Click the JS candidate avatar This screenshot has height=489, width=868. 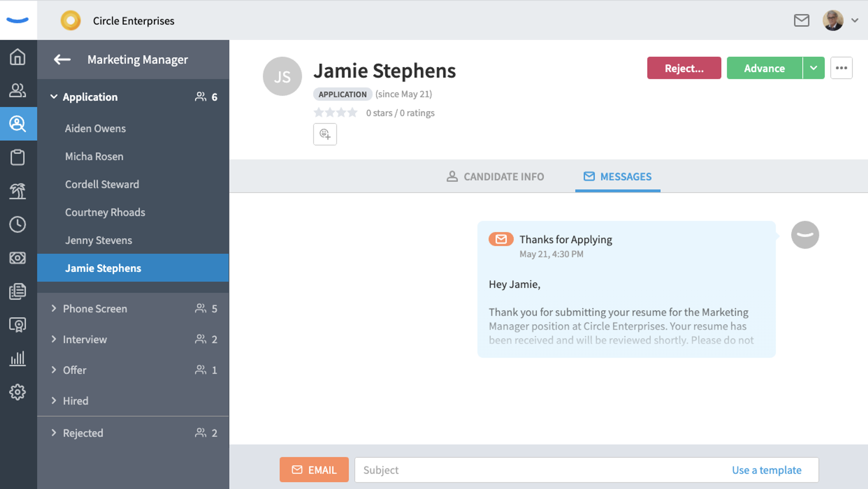tap(282, 76)
